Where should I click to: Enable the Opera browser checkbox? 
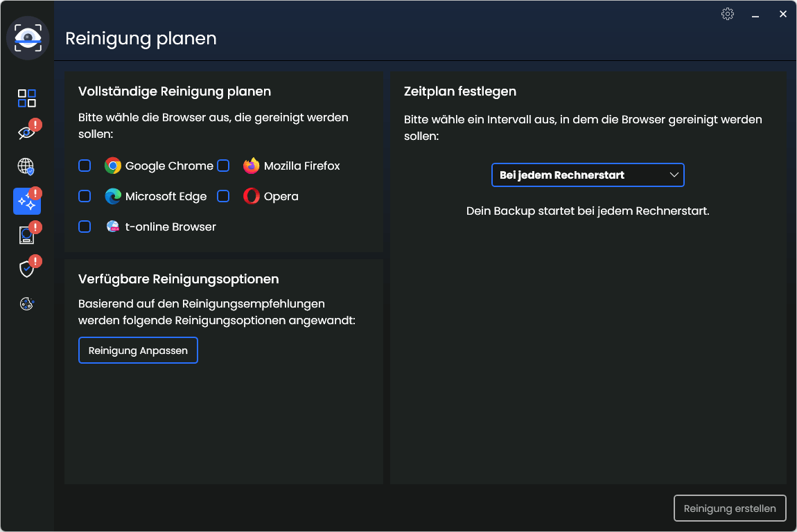[x=223, y=196]
